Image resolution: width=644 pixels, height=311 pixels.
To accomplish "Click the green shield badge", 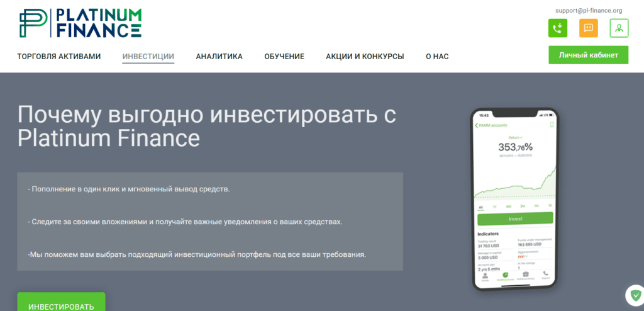I will point(636,295).
